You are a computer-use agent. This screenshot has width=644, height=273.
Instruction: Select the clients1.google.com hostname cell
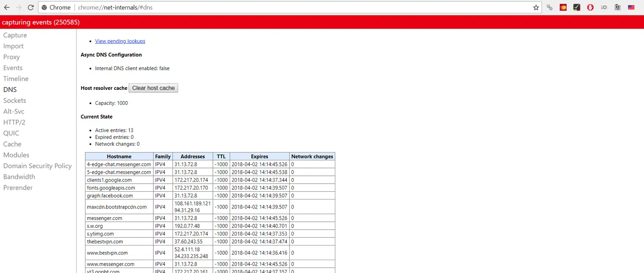(119, 180)
